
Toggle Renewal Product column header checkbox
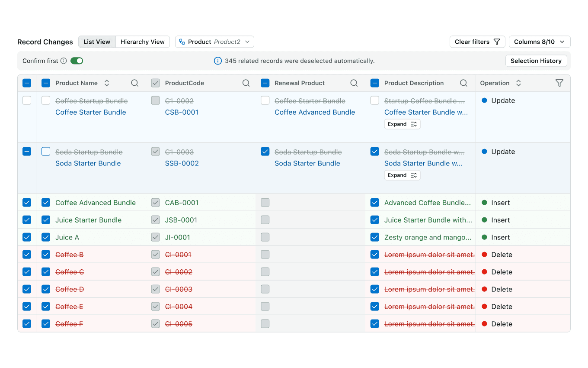(265, 83)
